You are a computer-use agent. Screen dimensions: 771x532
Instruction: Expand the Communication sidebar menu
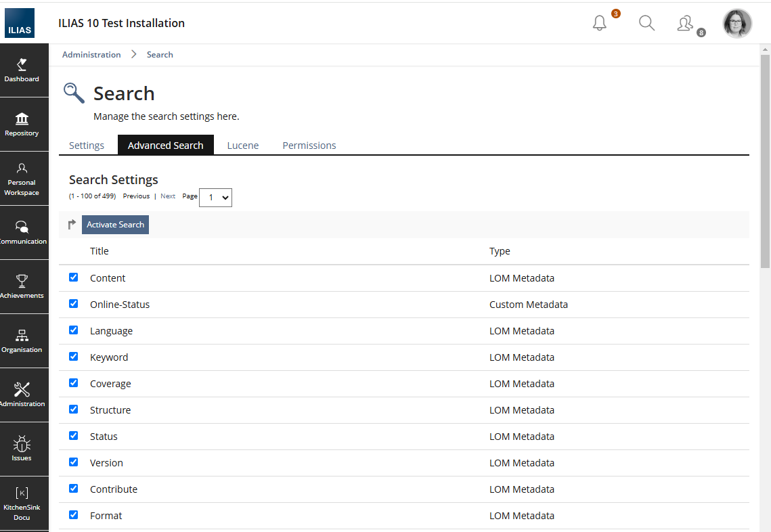tap(22, 233)
